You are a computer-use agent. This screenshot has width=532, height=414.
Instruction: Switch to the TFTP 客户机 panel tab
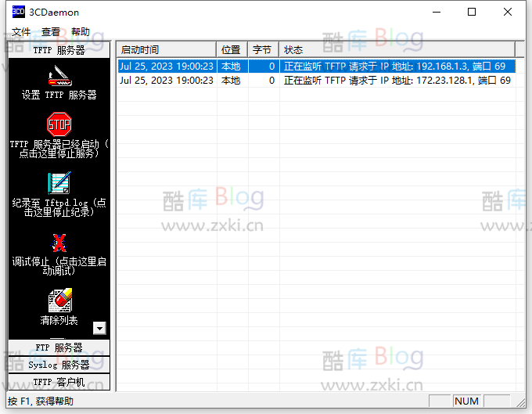(x=59, y=382)
